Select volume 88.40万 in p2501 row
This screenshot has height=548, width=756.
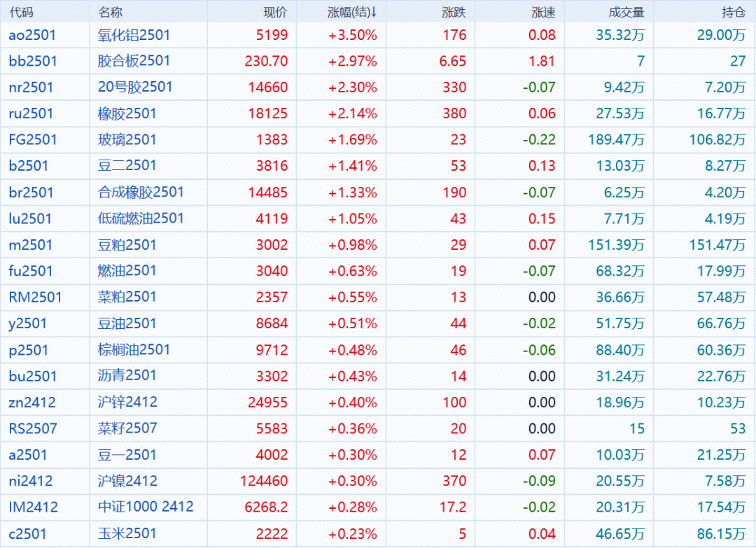[x=620, y=350]
